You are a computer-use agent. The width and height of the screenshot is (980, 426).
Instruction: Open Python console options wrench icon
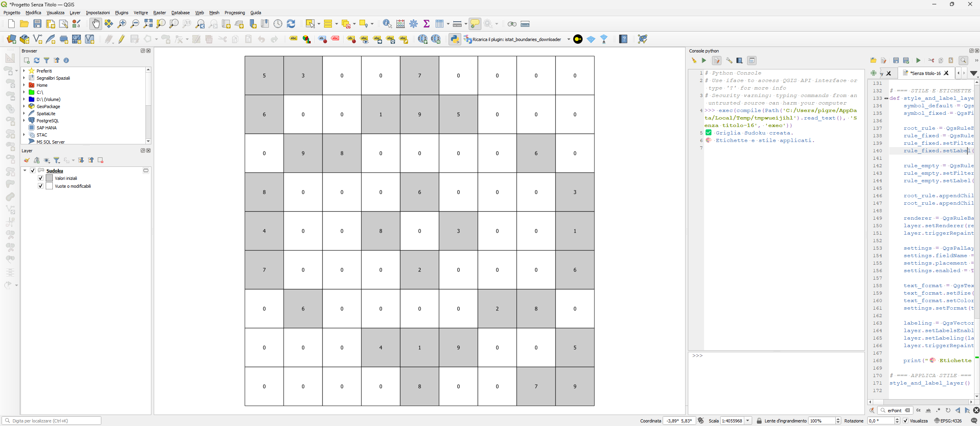coord(729,60)
